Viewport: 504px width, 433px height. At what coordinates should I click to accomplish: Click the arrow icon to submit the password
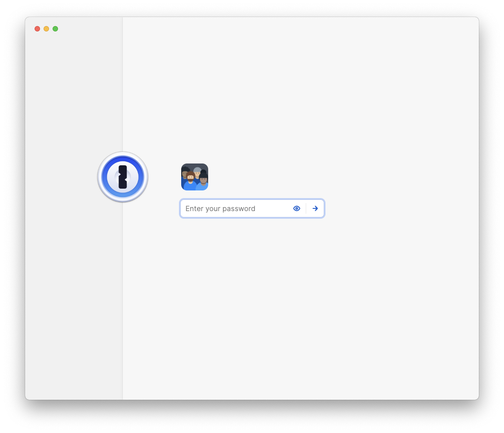point(315,208)
